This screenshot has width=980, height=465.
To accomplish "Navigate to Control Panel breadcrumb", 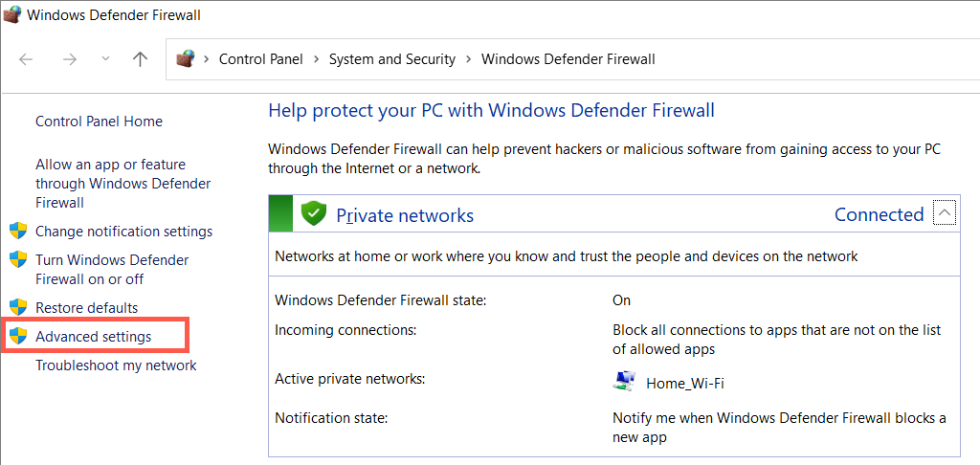I will point(260,59).
